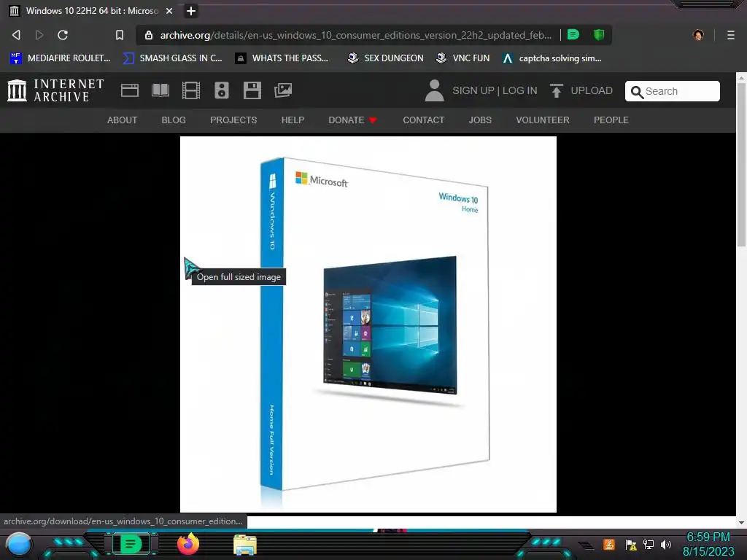This screenshot has height=560, width=747.
Task: Reload the current page
Action: (x=63, y=35)
